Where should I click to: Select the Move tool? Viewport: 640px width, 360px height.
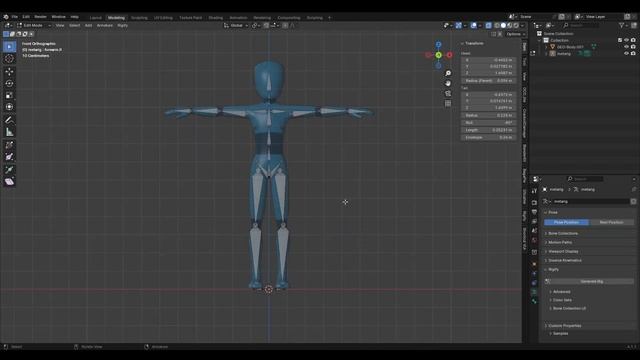[x=9, y=72]
